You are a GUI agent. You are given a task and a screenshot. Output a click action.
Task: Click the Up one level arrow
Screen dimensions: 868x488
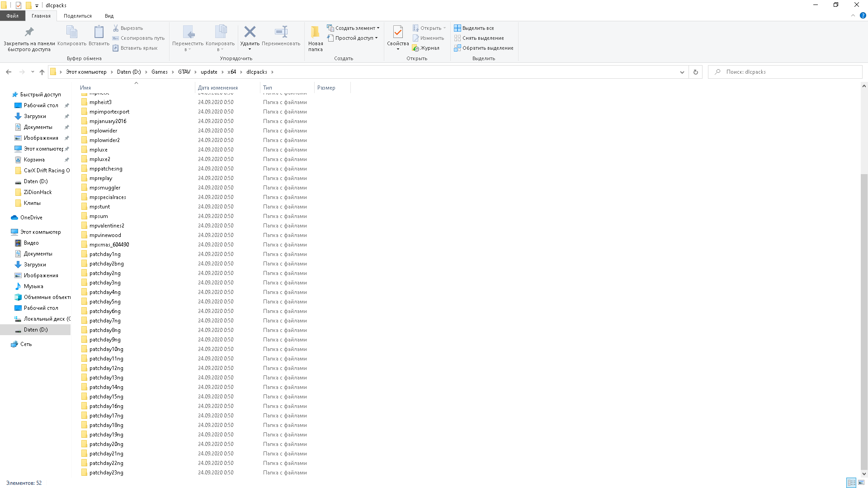point(42,72)
